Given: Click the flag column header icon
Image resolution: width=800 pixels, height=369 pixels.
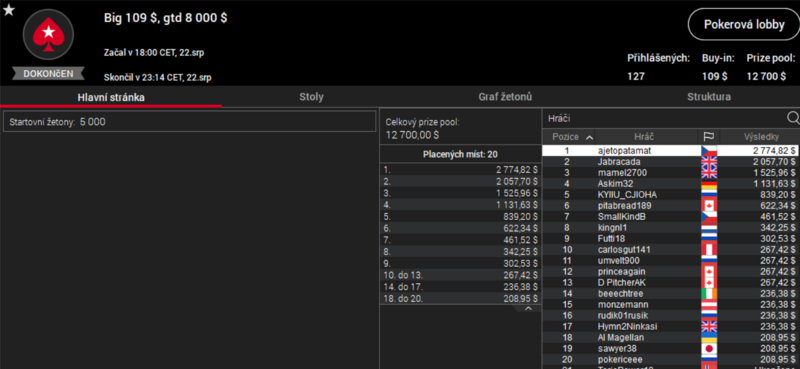Looking at the screenshot, I should (709, 137).
